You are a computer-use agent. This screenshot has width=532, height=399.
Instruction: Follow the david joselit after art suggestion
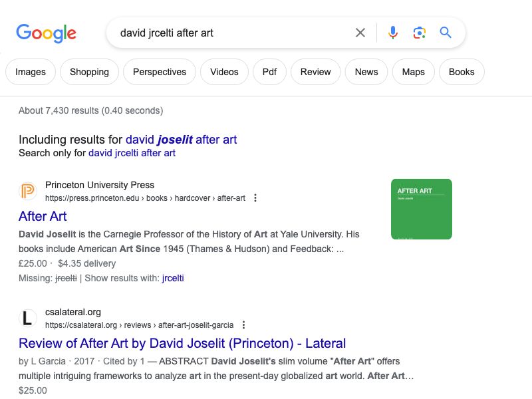tap(181, 140)
